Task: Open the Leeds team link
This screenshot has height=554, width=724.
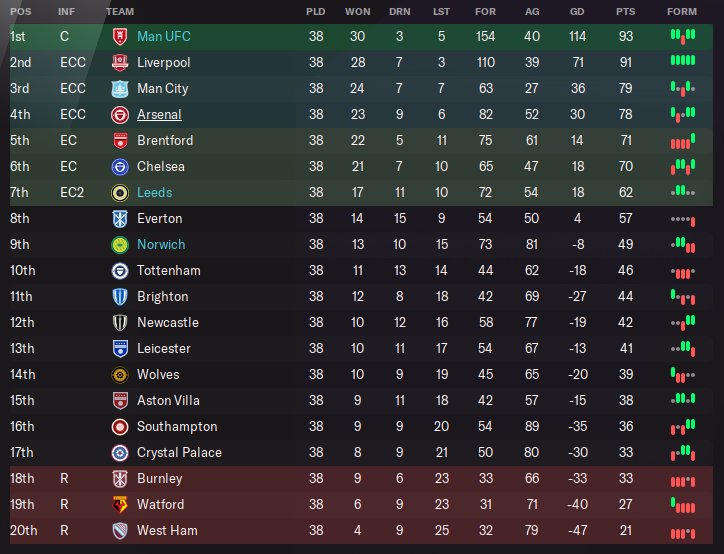Action: pyautogui.click(x=154, y=192)
